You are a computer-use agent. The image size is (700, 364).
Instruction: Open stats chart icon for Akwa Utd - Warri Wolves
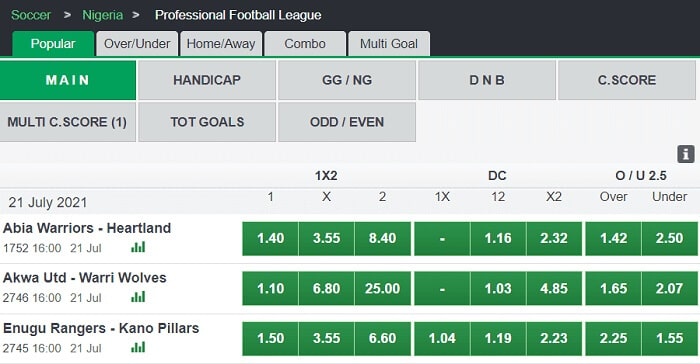coord(138,297)
